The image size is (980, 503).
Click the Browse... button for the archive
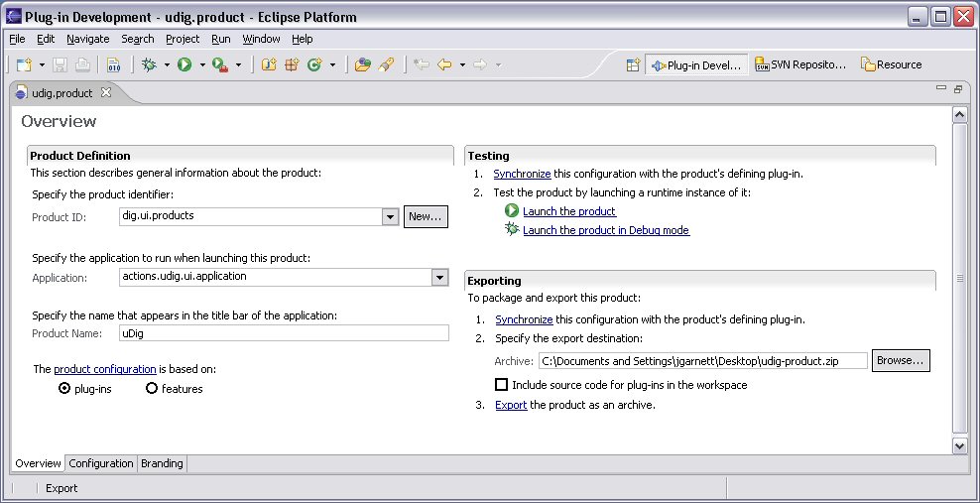click(901, 361)
